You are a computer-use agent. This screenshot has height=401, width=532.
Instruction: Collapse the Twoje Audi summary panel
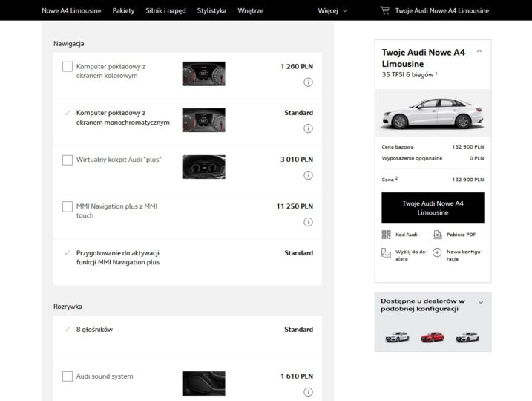coord(479,51)
